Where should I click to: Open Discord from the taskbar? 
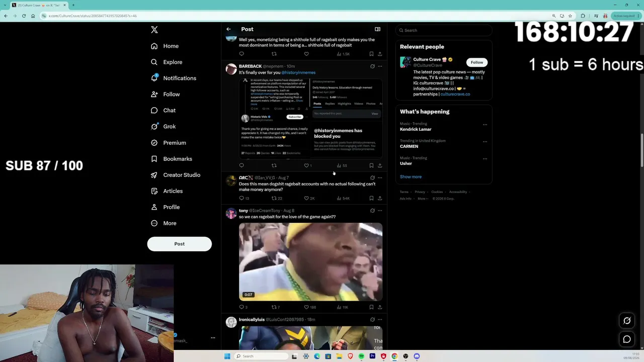point(417,356)
